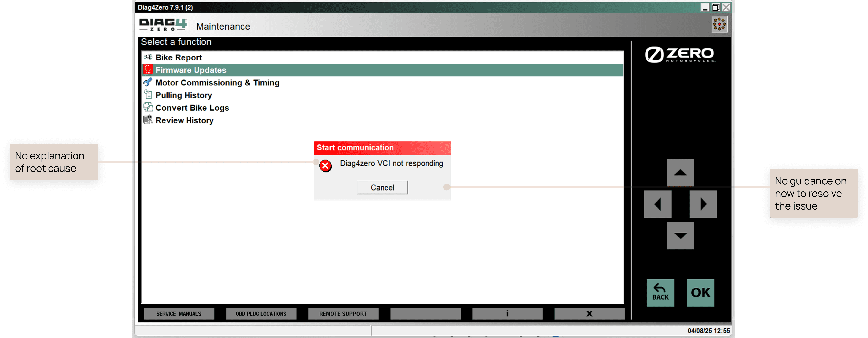868x338 pixels.
Task: Click the red Firmware Updates icon
Action: tap(148, 69)
